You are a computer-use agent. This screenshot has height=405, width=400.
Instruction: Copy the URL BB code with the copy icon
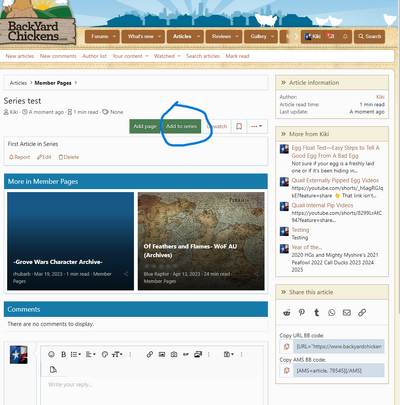point(286,347)
